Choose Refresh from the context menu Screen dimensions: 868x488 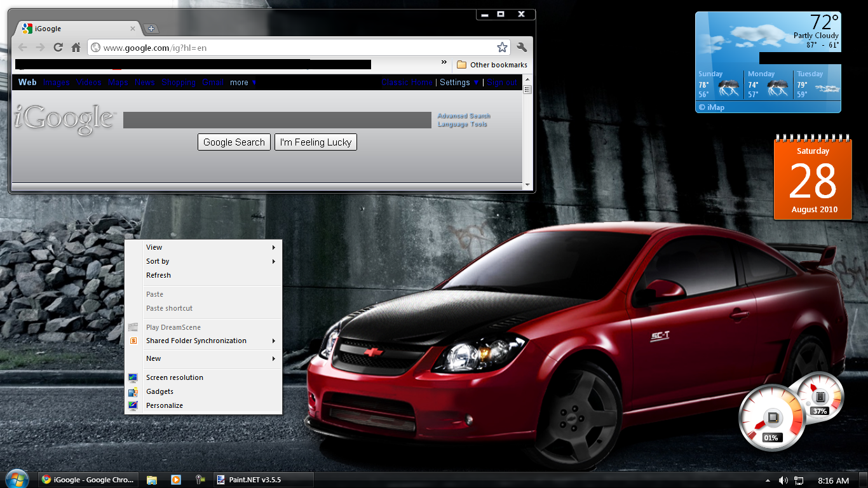[x=158, y=275]
